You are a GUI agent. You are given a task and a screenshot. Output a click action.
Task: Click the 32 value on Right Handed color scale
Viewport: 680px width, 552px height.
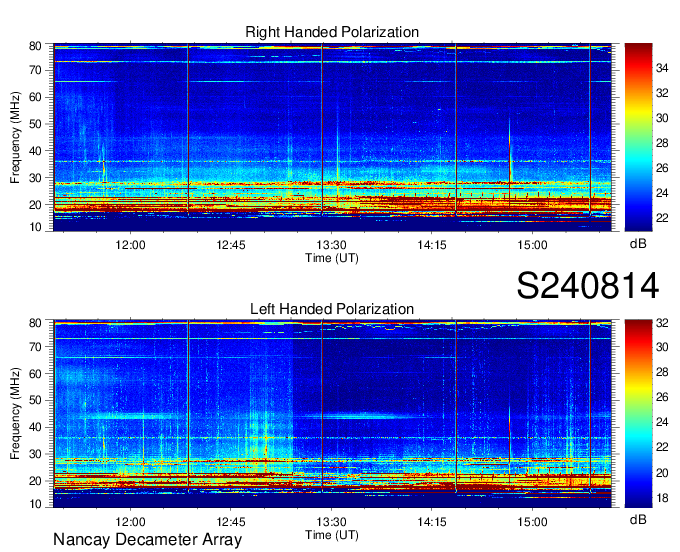pyautogui.click(x=662, y=93)
